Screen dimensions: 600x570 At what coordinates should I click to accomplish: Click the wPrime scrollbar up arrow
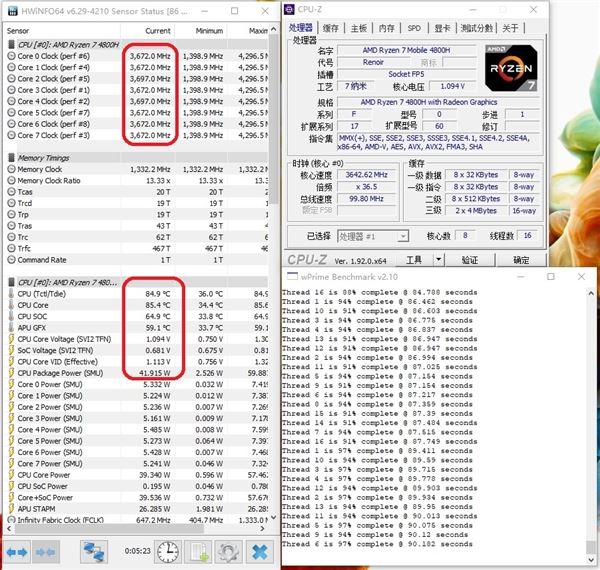pyautogui.click(x=591, y=293)
